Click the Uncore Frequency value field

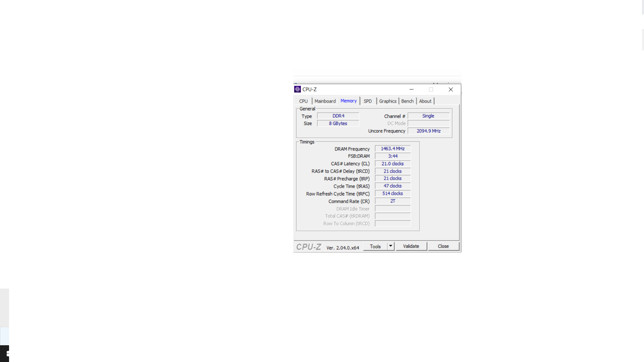coord(428,131)
